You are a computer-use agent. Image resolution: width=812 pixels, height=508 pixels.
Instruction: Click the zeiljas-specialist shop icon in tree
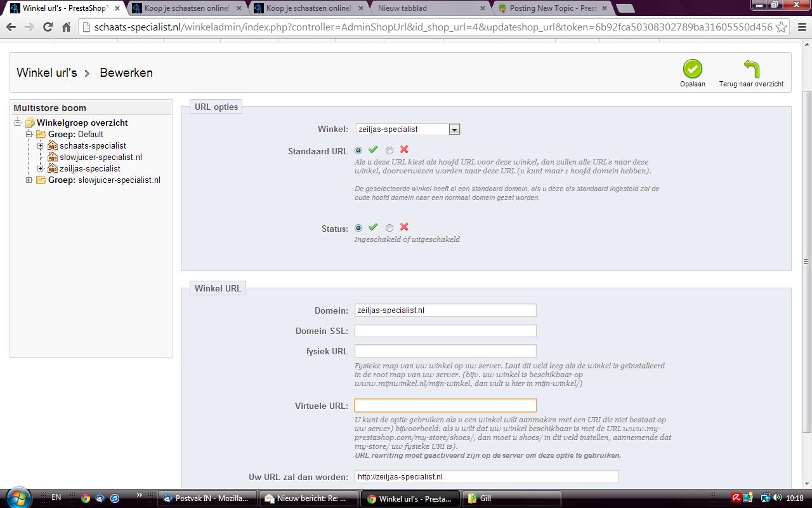tap(53, 169)
